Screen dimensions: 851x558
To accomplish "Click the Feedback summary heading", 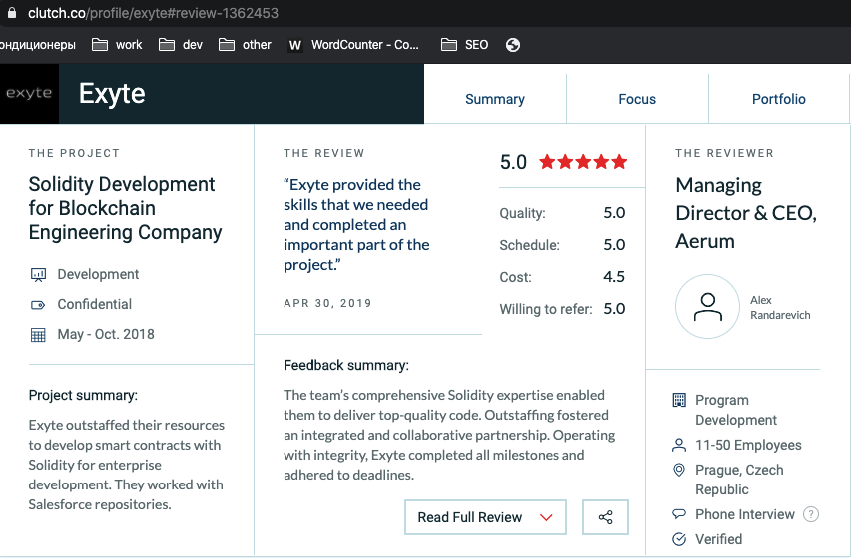I will click(346, 365).
